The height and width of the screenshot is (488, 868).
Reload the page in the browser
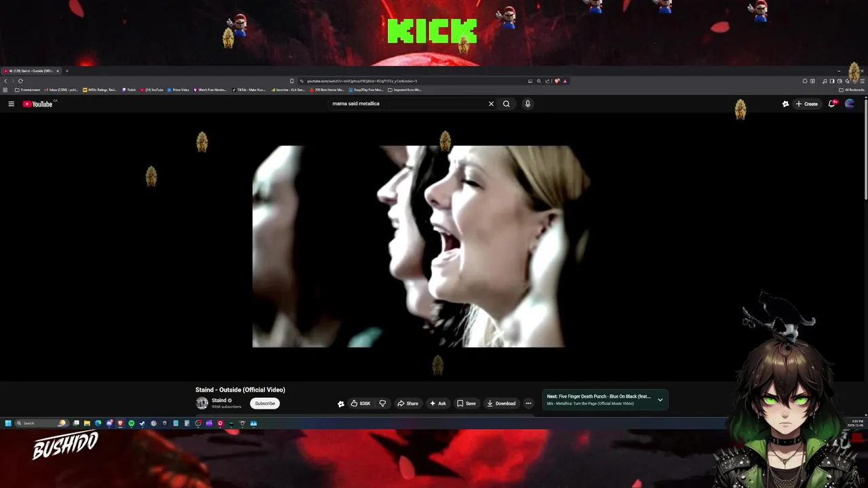[20, 81]
